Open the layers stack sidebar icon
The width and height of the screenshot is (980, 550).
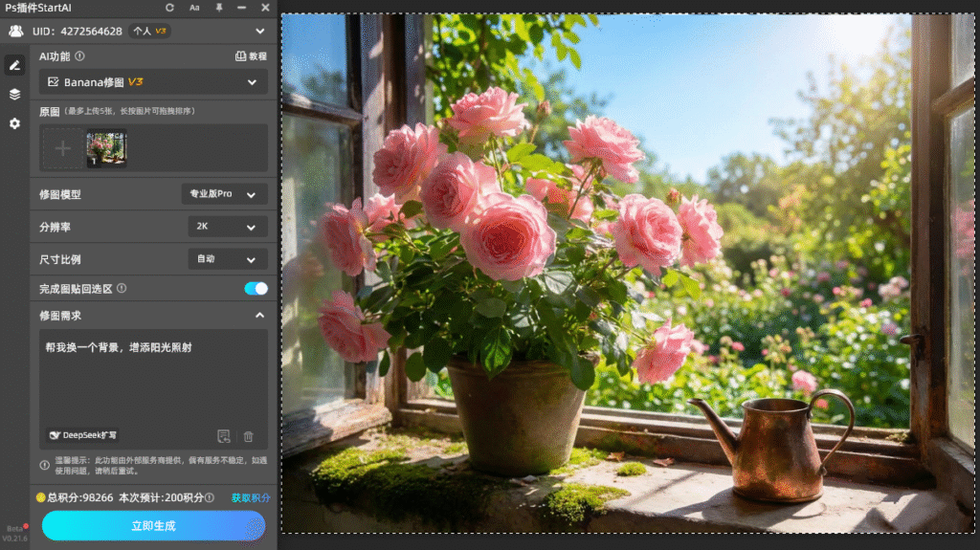[x=14, y=94]
